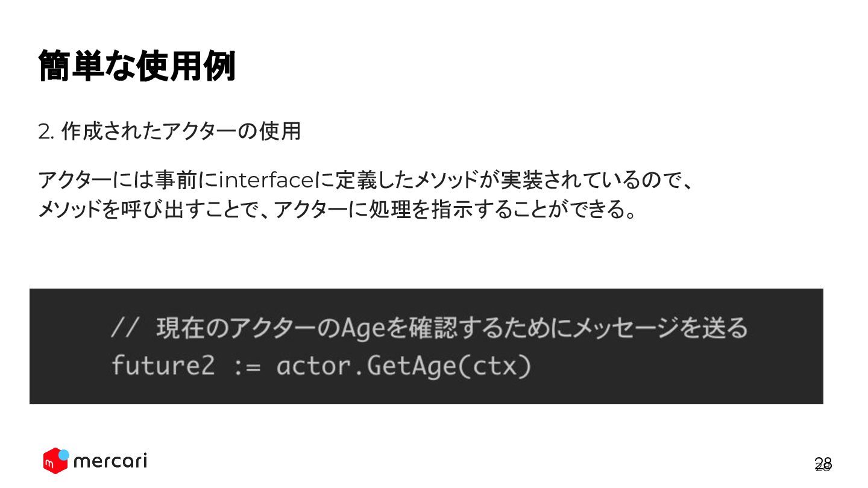Click the number 2. in the subtitle
Screen dimensions: 868x488
pos(46,132)
